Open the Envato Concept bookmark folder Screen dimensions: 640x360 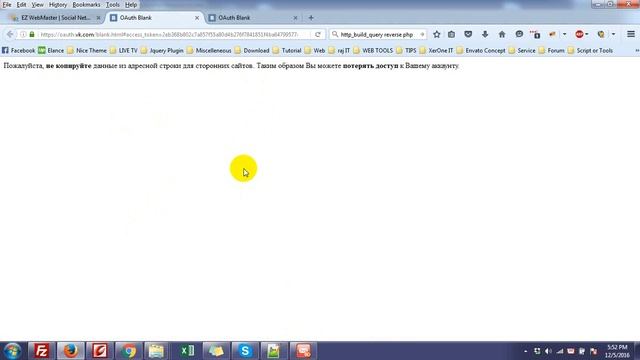pos(481,51)
